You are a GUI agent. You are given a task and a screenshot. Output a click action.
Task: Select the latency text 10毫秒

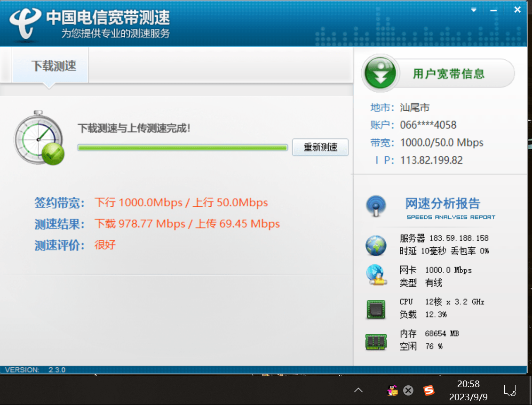tap(433, 251)
